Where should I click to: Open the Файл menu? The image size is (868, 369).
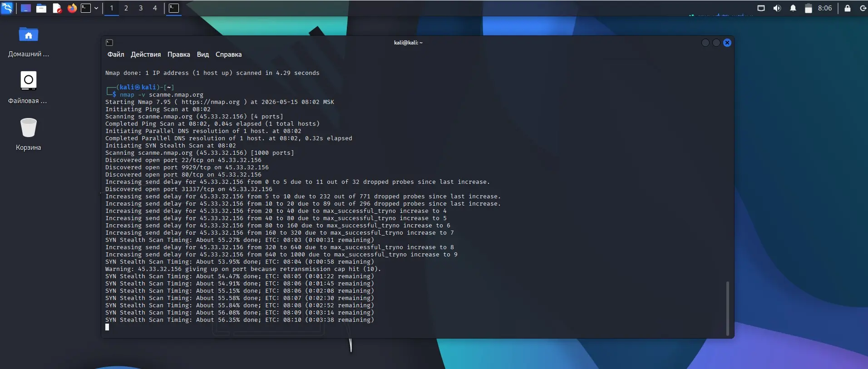(x=116, y=54)
